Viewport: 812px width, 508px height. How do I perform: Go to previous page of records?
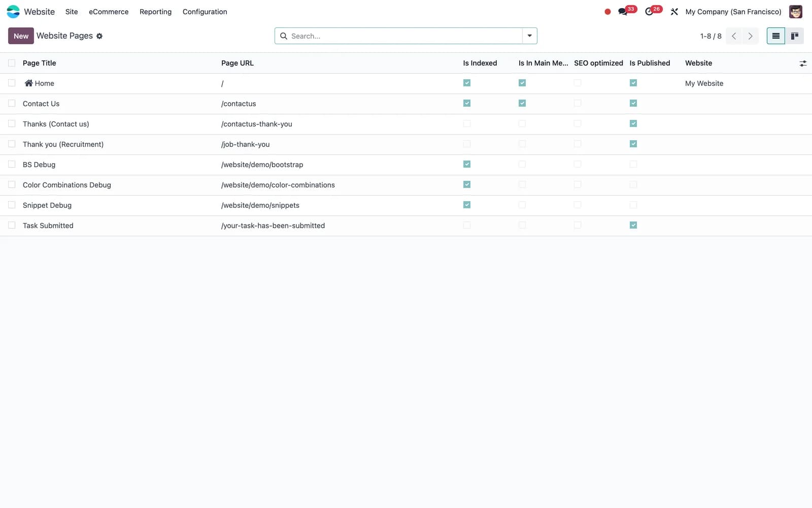[x=734, y=36]
